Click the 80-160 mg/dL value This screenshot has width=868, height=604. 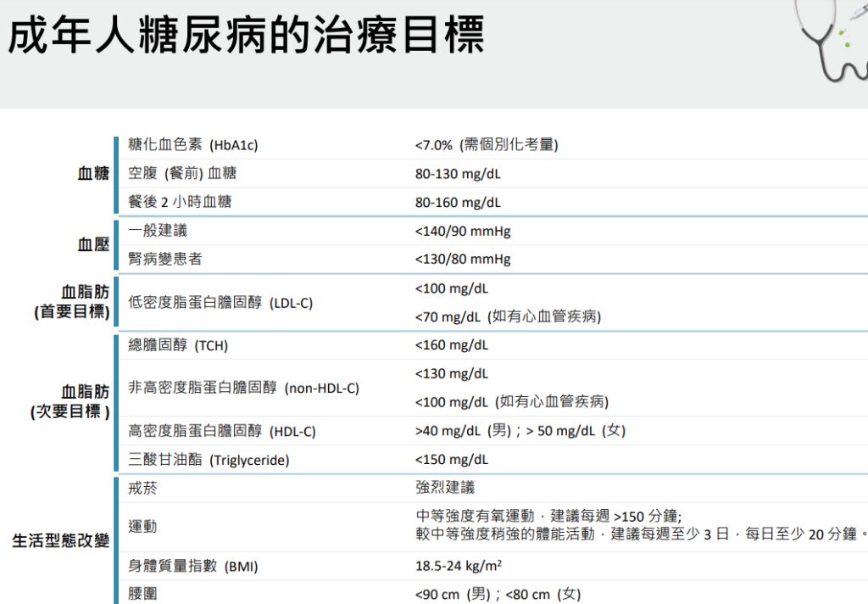(x=458, y=203)
